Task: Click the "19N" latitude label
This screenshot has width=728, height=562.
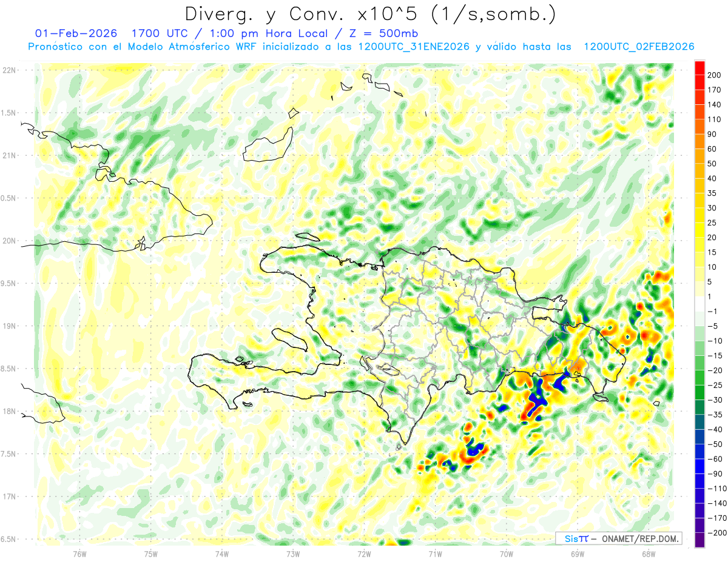Action: (9, 326)
